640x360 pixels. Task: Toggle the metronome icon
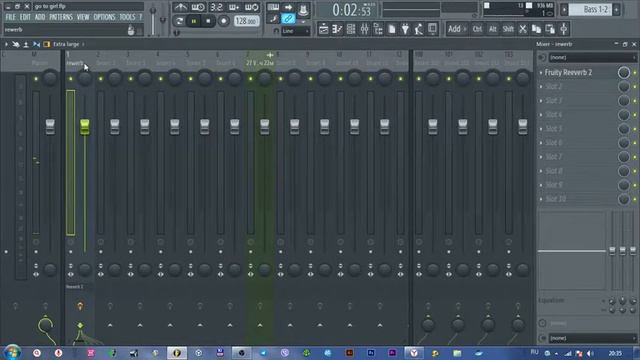point(180,7)
